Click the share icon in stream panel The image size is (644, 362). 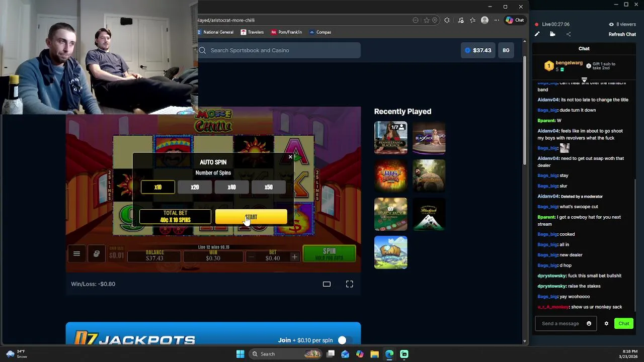(x=569, y=34)
